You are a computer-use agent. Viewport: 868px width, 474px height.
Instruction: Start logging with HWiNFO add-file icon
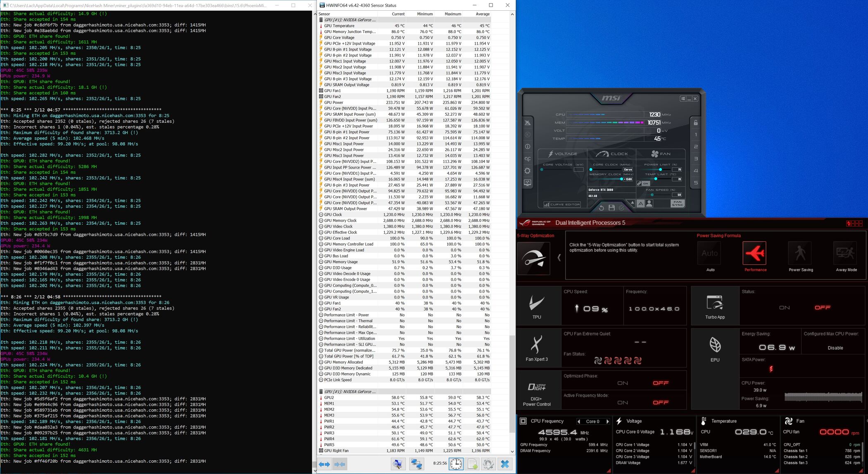coord(472,464)
